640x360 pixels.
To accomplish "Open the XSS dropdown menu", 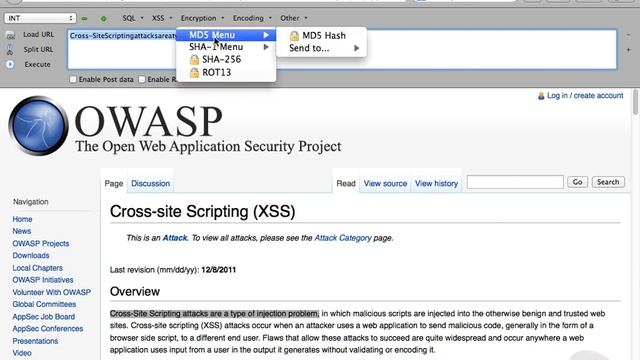I will click(x=162, y=18).
